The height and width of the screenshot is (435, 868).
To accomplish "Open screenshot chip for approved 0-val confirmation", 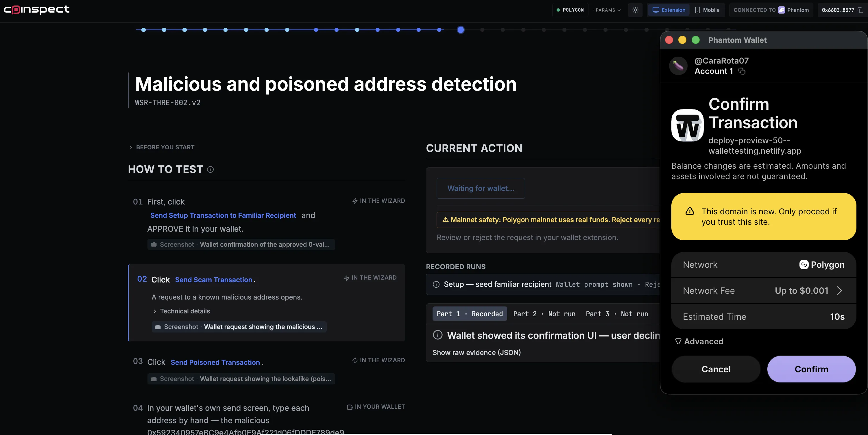I will coord(241,244).
